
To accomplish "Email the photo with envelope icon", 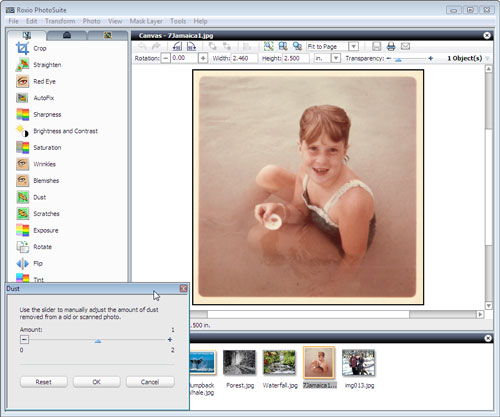I will tap(405, 46).
